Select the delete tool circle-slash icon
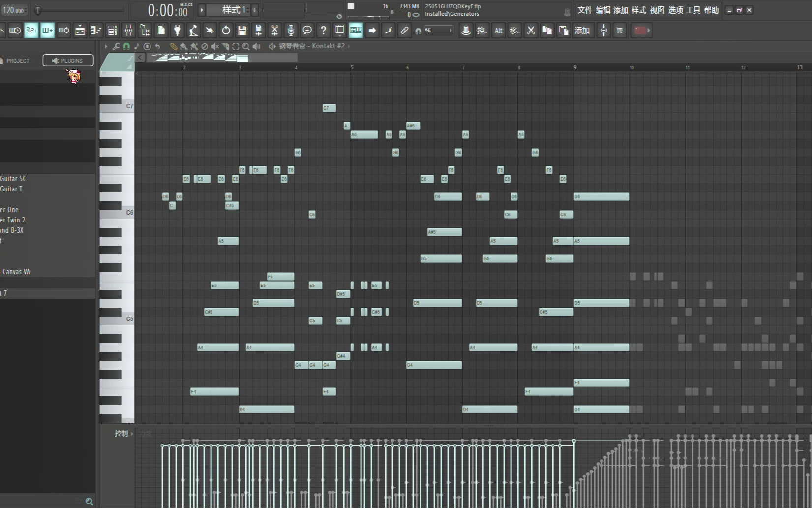 [x=205, y=46]
